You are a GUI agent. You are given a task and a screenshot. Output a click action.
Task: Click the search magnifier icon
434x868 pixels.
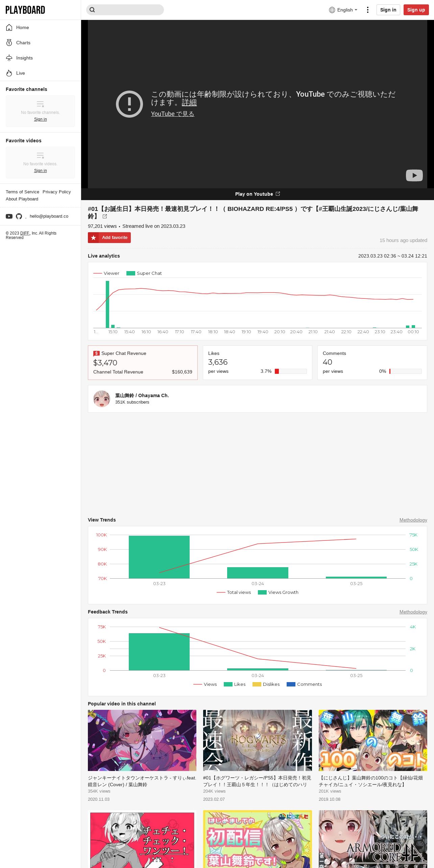point(92,10)
